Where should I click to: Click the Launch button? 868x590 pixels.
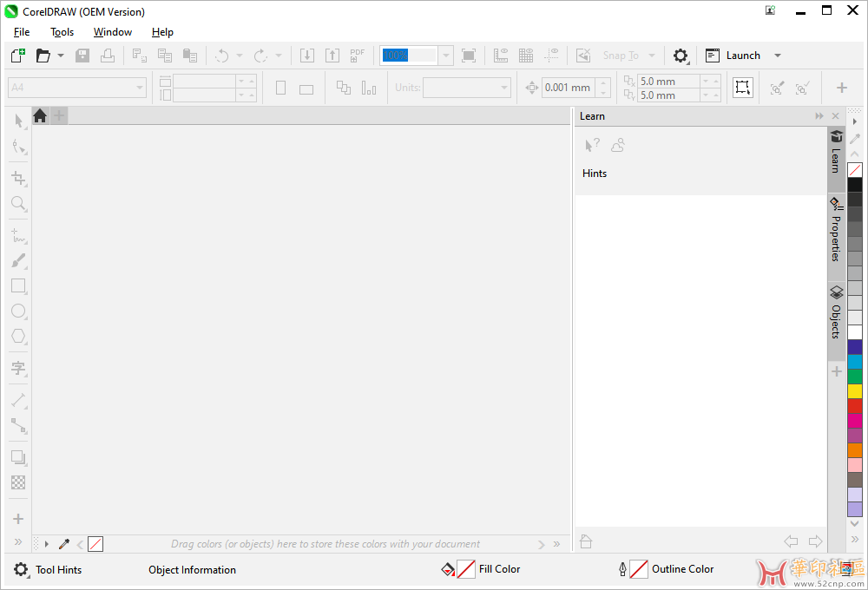click(x=734, y=56)
